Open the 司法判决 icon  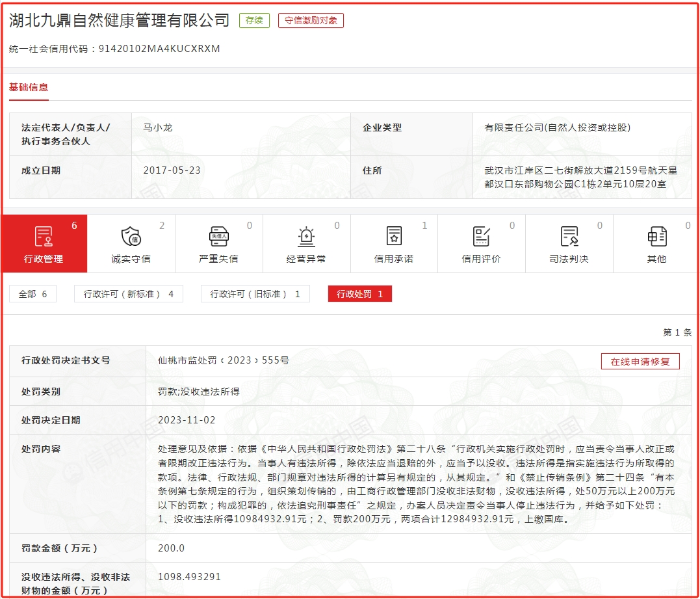pyautogui.click(x=569, y=236)
